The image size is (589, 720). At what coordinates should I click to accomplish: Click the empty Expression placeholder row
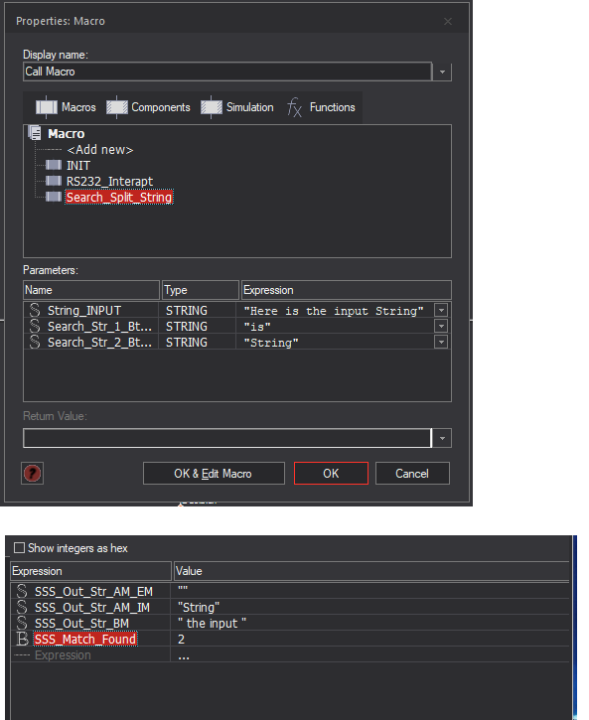coord(63,655)
